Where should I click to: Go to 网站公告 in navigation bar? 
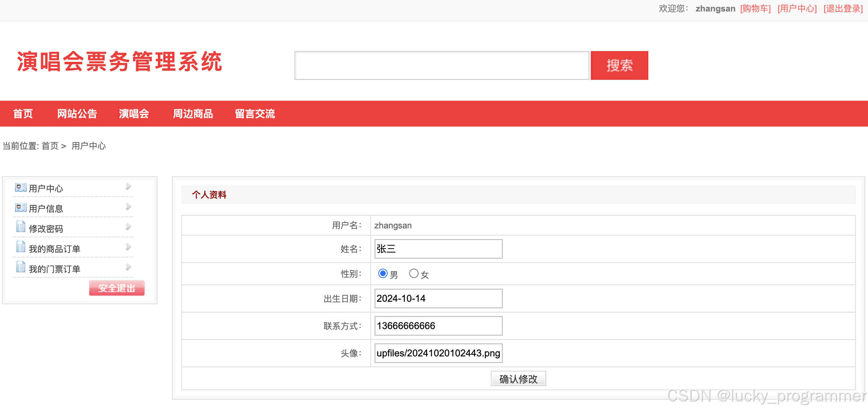(x=77, y=114)
